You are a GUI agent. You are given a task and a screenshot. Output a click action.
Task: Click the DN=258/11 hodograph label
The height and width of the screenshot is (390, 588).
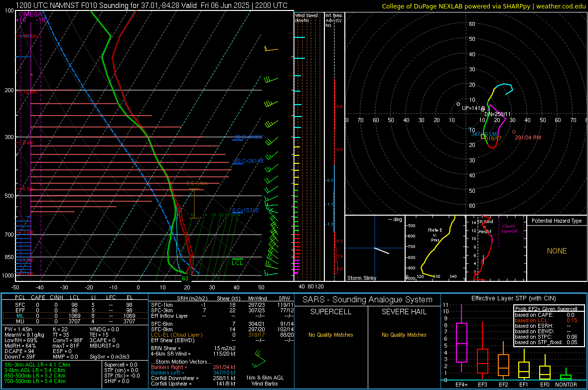(497, 114)
